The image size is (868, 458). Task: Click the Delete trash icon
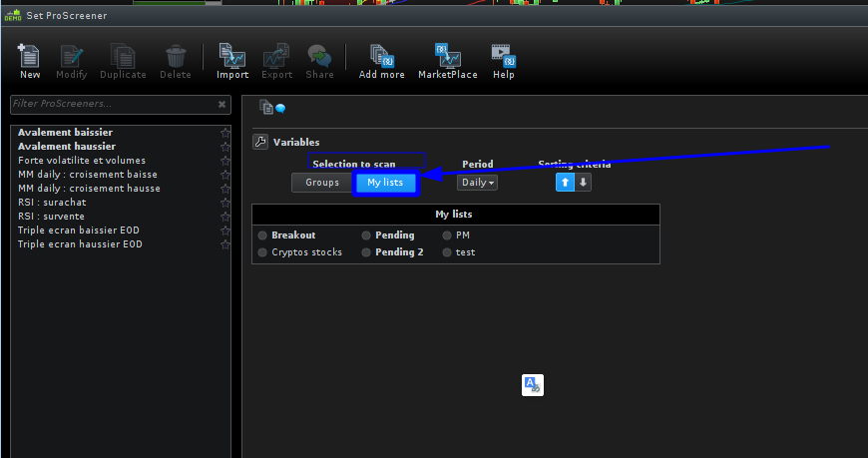(x=176, y=62)
